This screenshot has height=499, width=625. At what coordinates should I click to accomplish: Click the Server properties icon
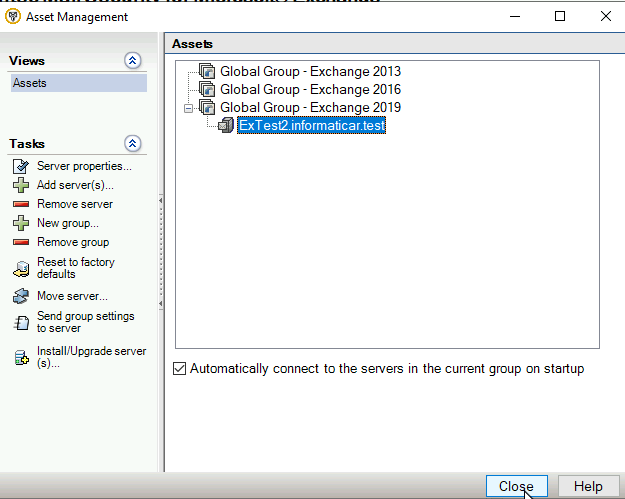(x=21, y=166)
